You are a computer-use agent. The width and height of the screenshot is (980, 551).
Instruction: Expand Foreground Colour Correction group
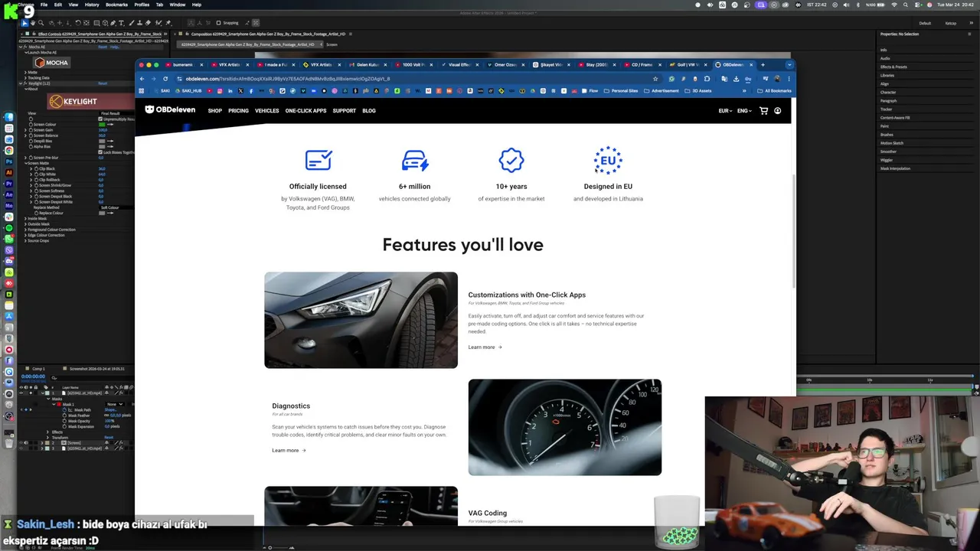25,230
